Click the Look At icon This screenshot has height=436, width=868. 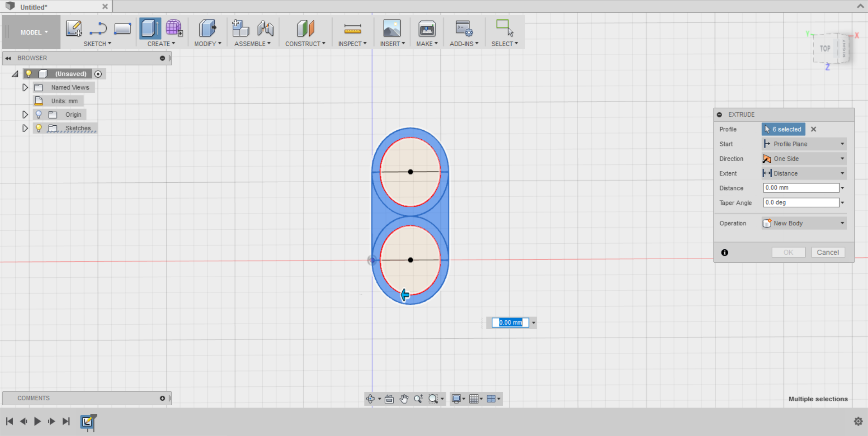[389, 399]
